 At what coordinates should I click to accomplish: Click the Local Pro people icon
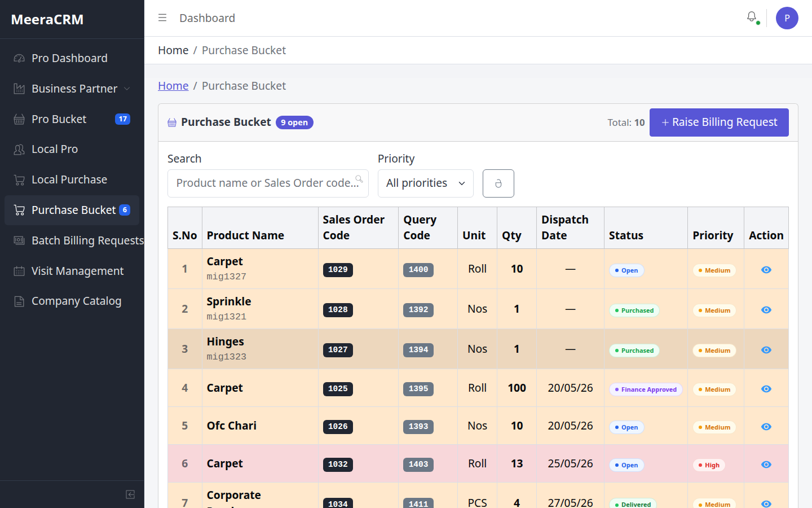click(x=19, y=150)
